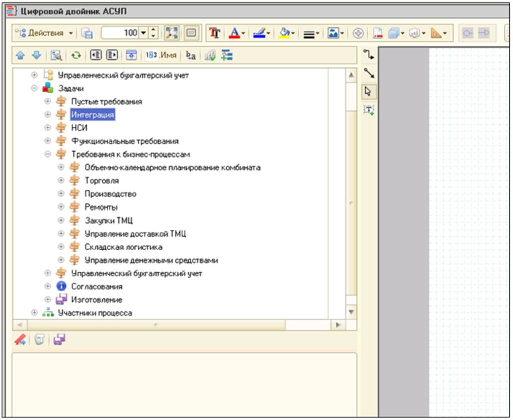Image resolution: width=513 pixels, height=420 pixels.
Task: Choose the add text label tool
Action: [369, 110]
